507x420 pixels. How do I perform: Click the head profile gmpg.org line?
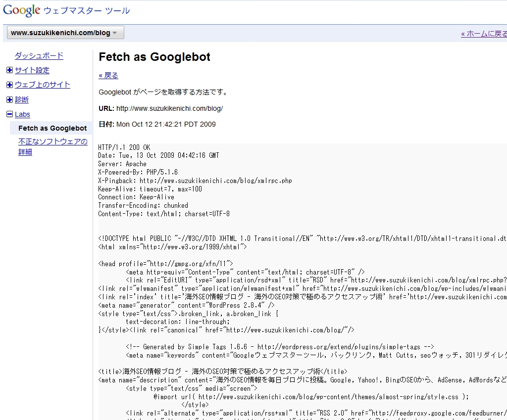click(165, 264)
